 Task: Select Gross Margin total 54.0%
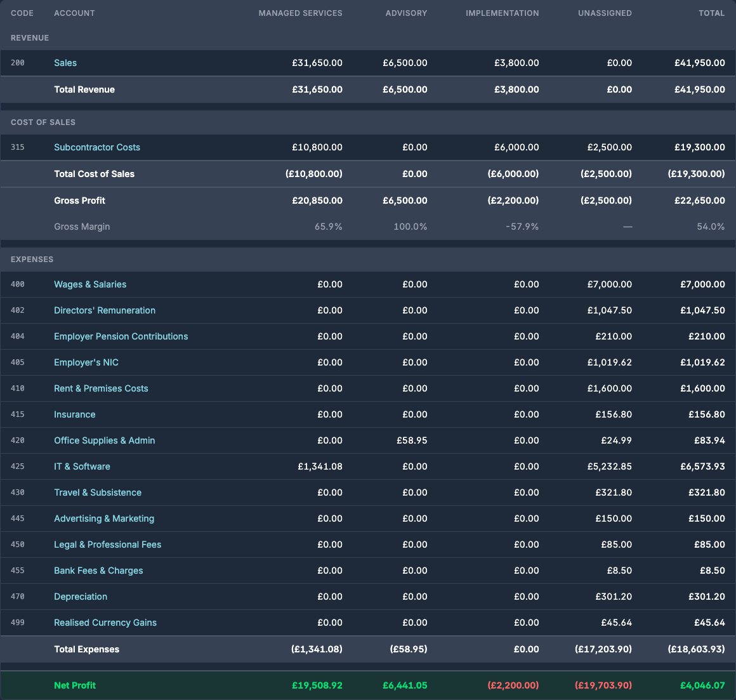(711, 227)
